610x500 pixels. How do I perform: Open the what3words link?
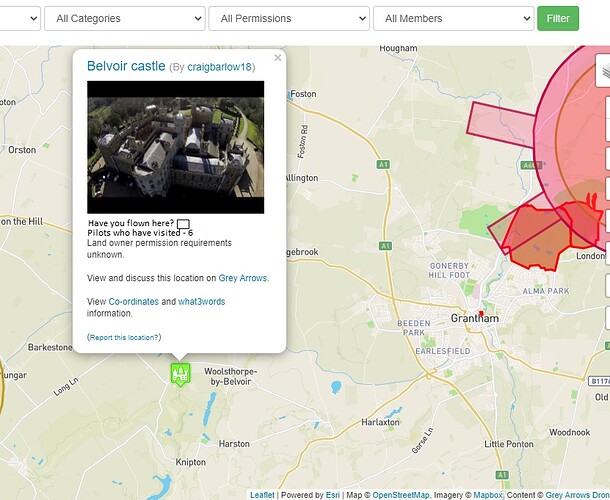(203, 301)
